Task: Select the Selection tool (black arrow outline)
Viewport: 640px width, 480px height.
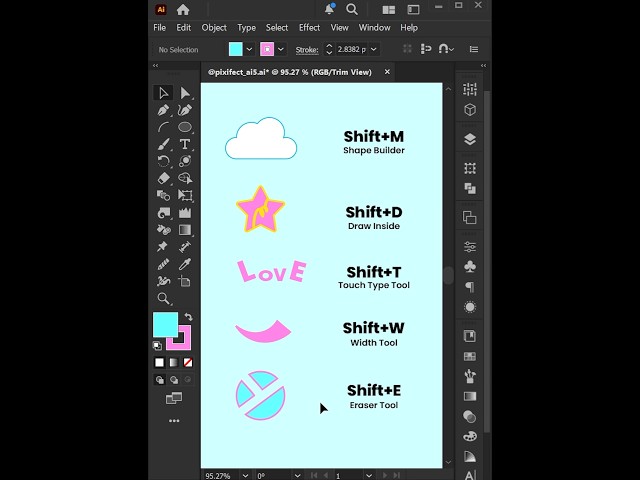Action: coord(163,93)
